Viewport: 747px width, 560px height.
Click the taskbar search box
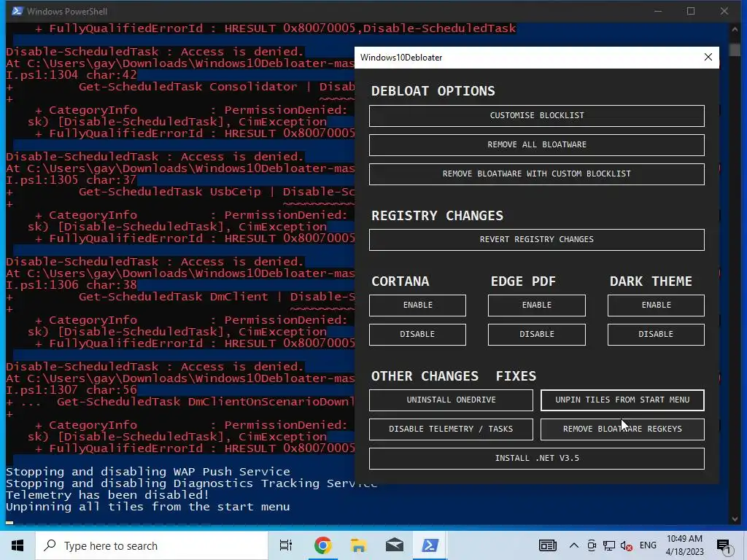[152, 545]
